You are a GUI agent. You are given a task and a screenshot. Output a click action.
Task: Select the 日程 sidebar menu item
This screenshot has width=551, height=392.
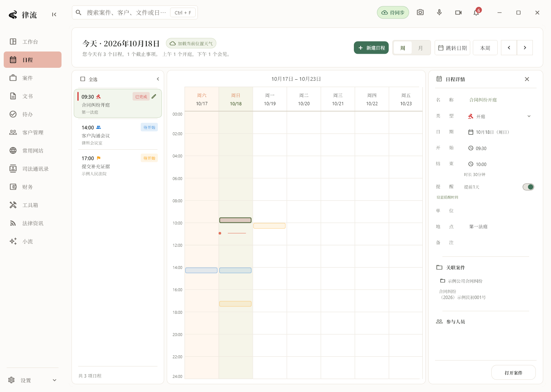point(33,60)
